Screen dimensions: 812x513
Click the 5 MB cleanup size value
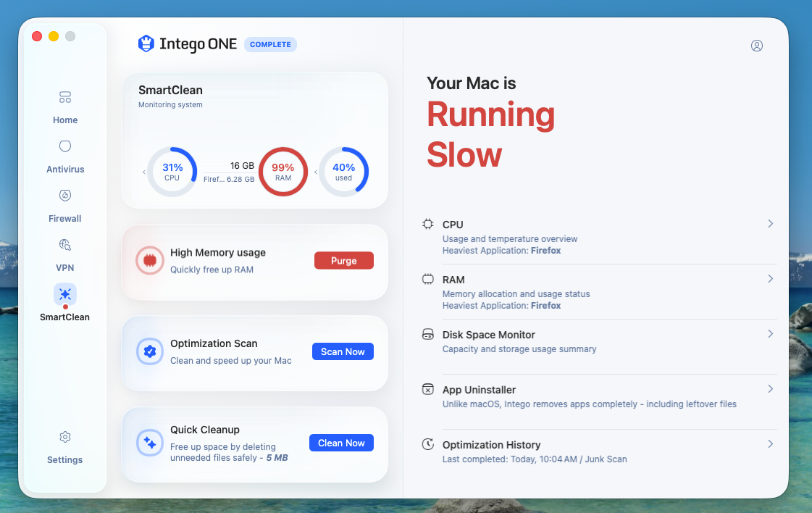[x=277, y=457]
